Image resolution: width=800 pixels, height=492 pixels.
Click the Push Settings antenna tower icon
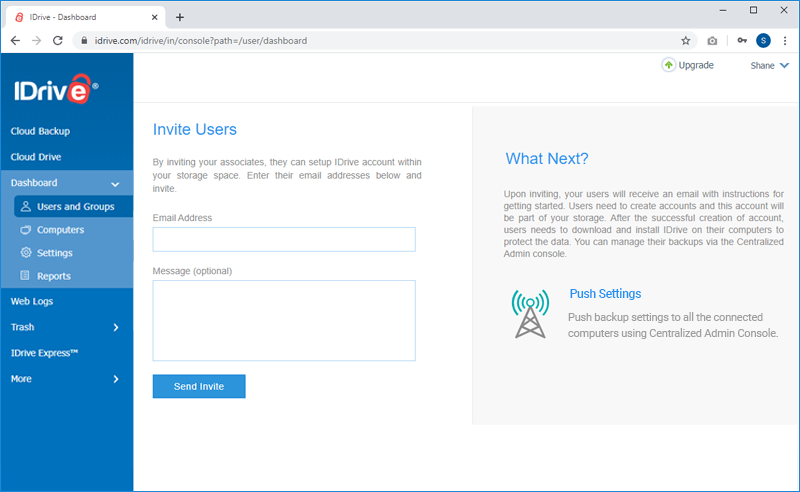coord(530,314)
